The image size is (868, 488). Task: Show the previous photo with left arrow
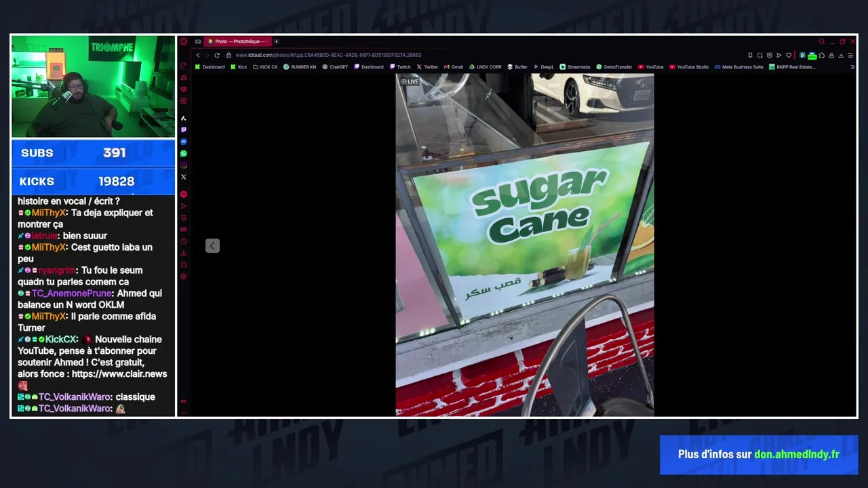click(212, 245)
